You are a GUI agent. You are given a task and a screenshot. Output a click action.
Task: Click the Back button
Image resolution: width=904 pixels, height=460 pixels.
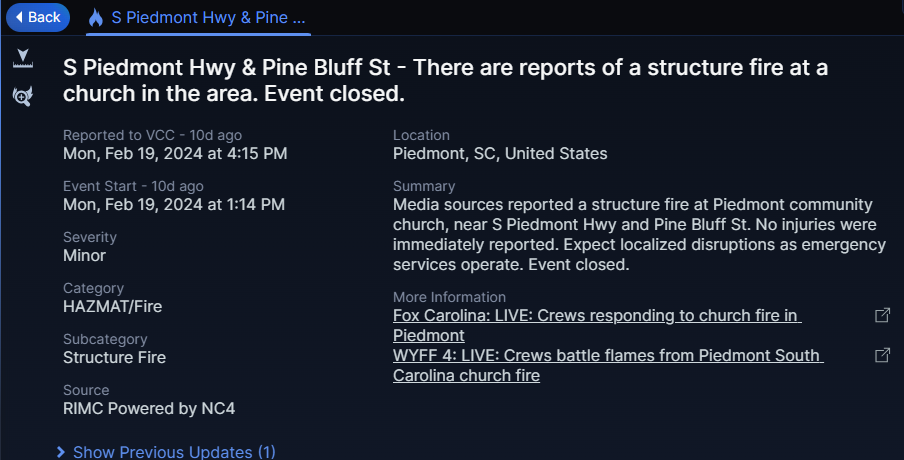pos(37,17)
